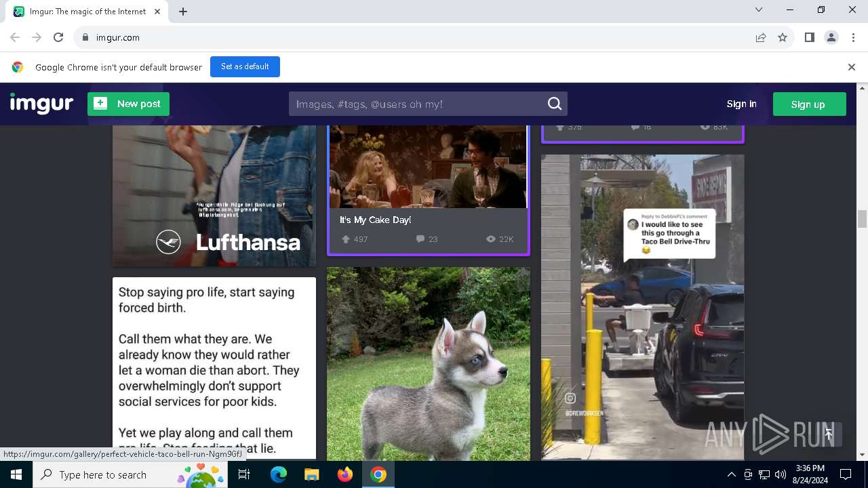Set Chrome as default browser
The width and height of the screenshot is (868, 488).
(x=245, y=66)
